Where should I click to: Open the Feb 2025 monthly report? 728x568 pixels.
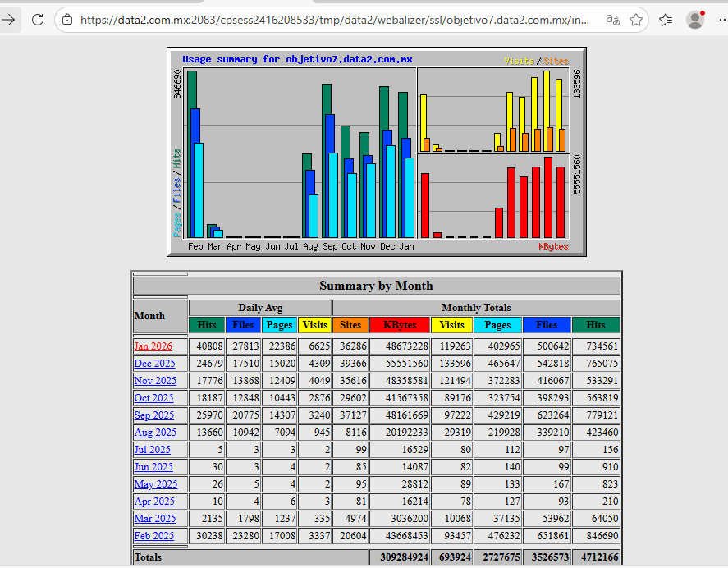click(154, 536)
